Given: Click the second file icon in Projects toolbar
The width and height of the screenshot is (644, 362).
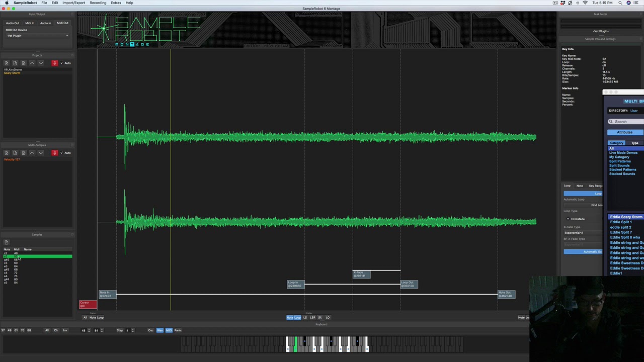Looking at the screenshot, I should click(15, 63).
